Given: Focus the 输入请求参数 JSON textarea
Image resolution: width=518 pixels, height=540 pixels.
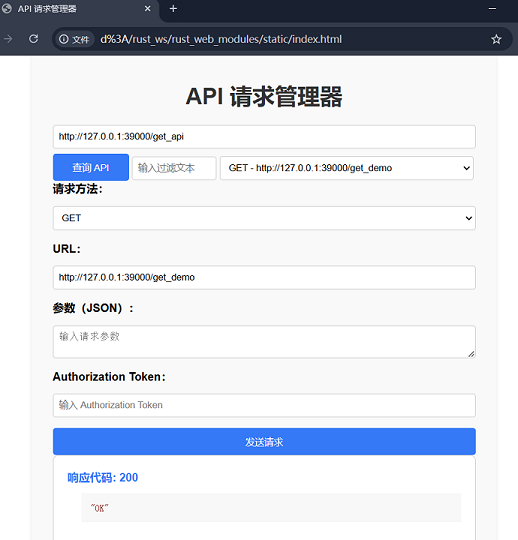Looking at the screenshot, I should click(264, 342).
